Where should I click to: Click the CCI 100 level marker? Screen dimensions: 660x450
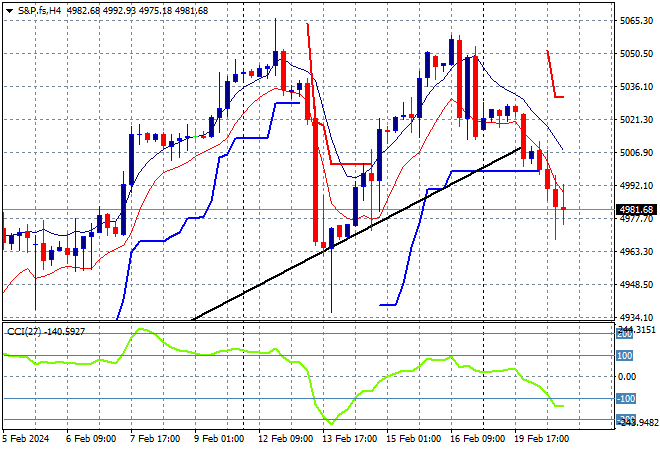point(625,356)
